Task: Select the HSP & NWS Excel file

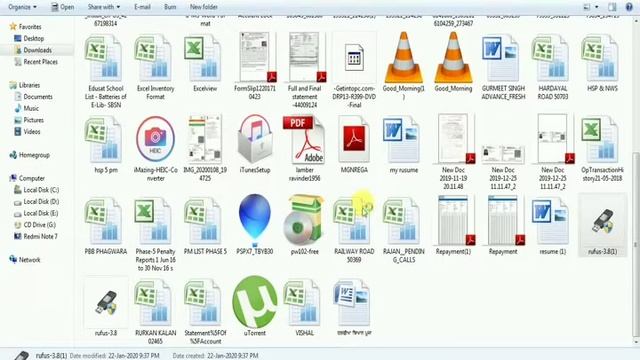Action: tap(602, 63)
